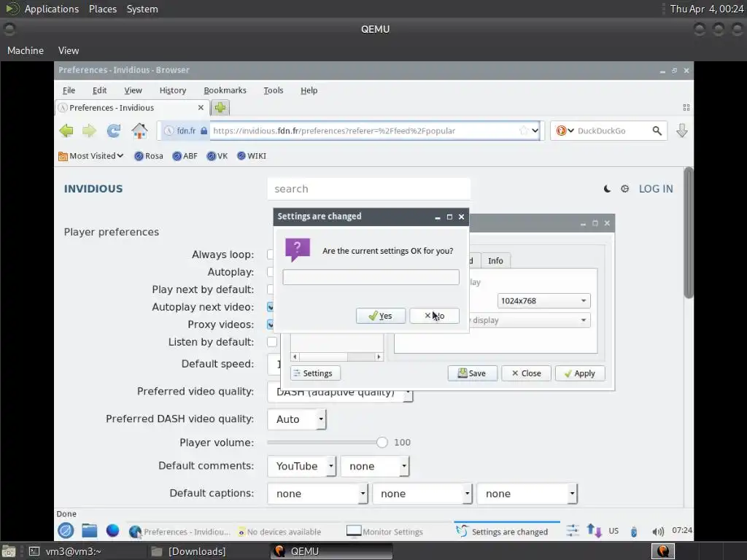This screenshot has width=747, height=560.
Task: Click the padlock site security icon
Action: pos(204,131)
